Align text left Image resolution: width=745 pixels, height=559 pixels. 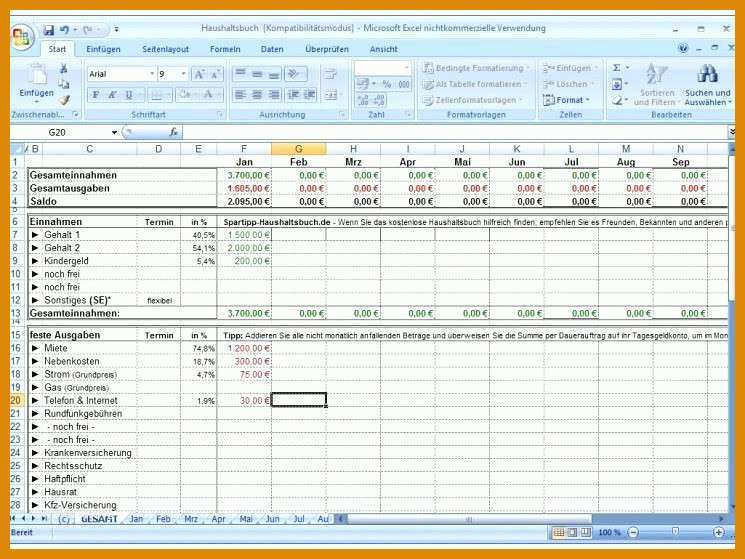pyautogui.click(x=240, y=95)
